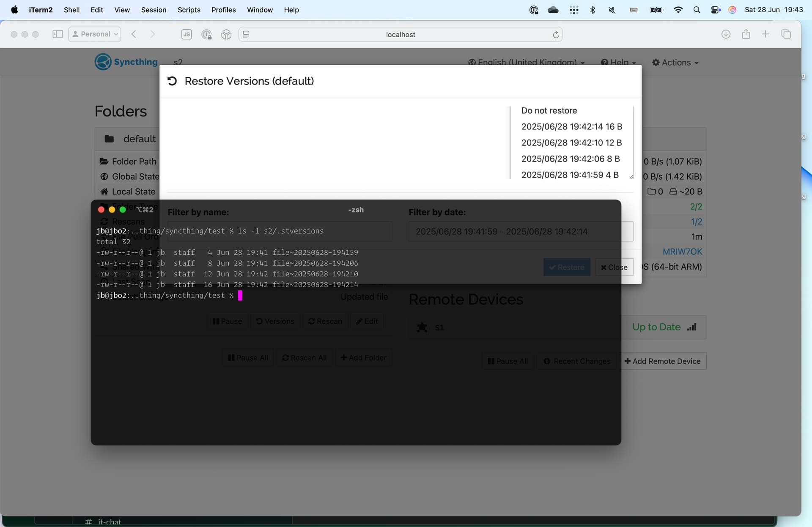
Task: Click the restore icon in the dialog title
Action: pos(172,81)
